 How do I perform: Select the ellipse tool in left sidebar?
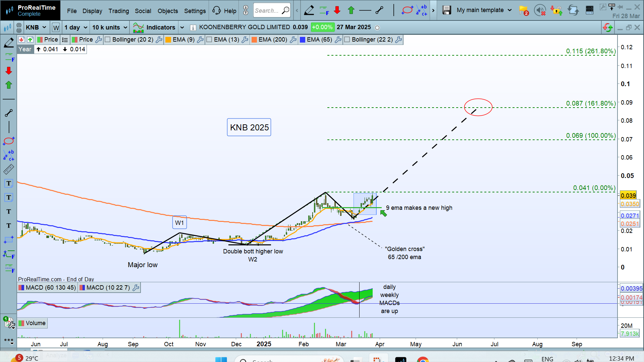point(9,141)
